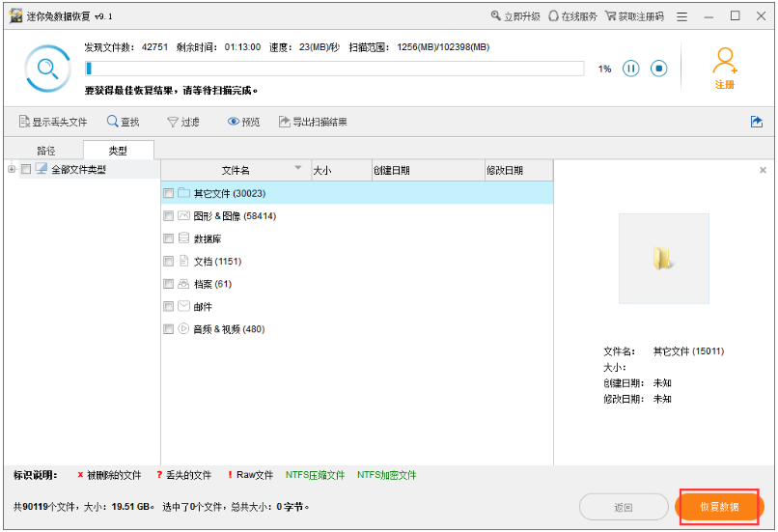Select 全部文件类型 tree item
Screen dimensions: 778x532
click(78, 170)
